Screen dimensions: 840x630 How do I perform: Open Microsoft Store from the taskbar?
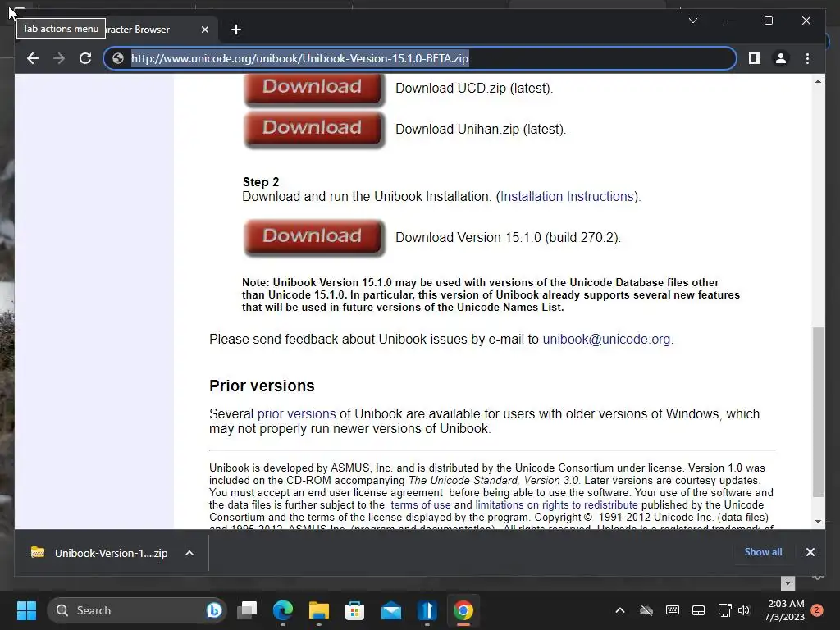(x=354, y=610)
